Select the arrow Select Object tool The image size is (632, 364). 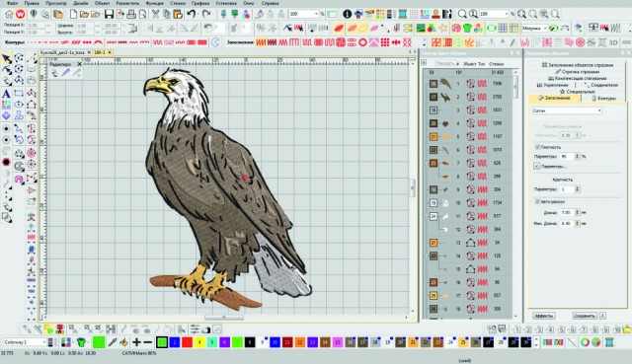coord(7,58)
